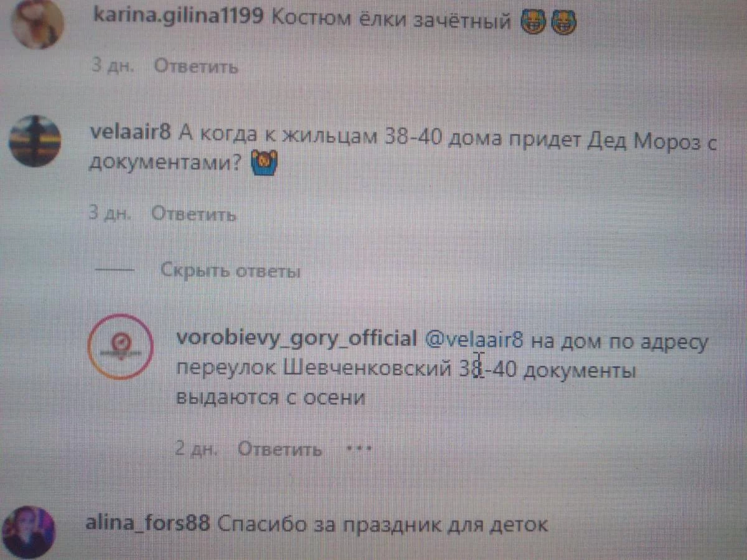This screenshot has width=747, height=560.
Task: Reply to vorobievy_gory_official comment with Ответить
Action: [x=280, y=449]
